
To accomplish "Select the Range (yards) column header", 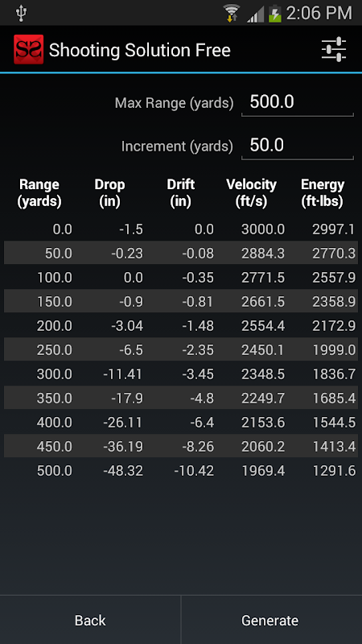I will click(39, 193).
